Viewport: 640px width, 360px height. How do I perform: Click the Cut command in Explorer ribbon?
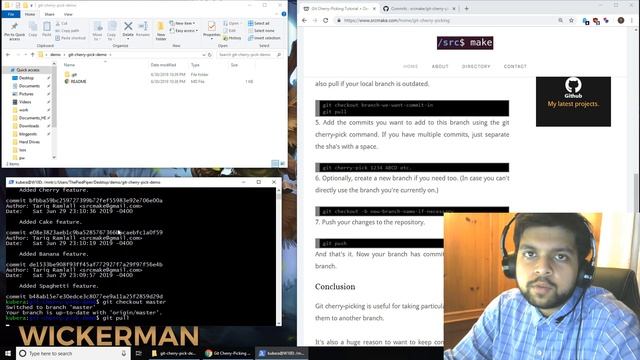coord(62,24)
